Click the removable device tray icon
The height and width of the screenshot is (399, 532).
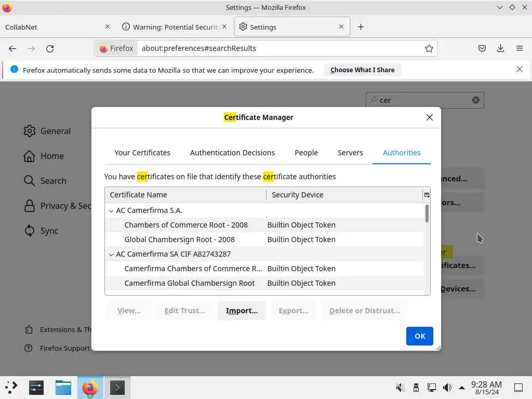tap(416, 388)
